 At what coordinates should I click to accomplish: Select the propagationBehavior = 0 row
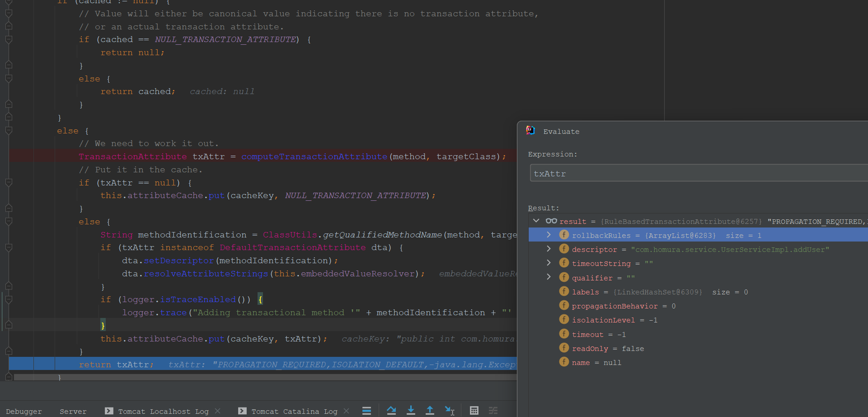(x=698, y=306)
